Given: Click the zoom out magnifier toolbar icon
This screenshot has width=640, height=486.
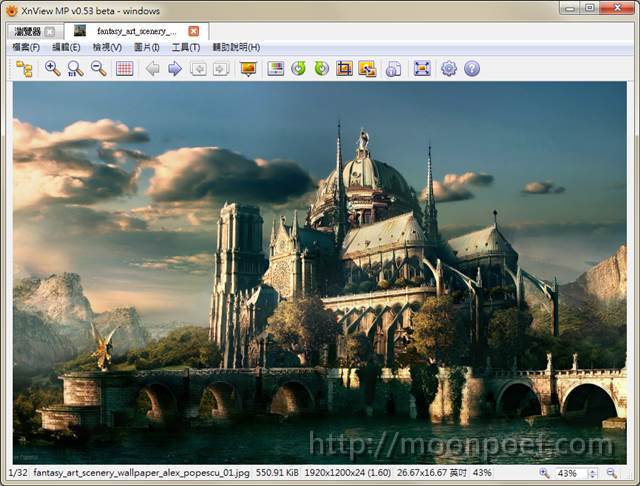Looking at the screenshot, I should click(98, 69).
